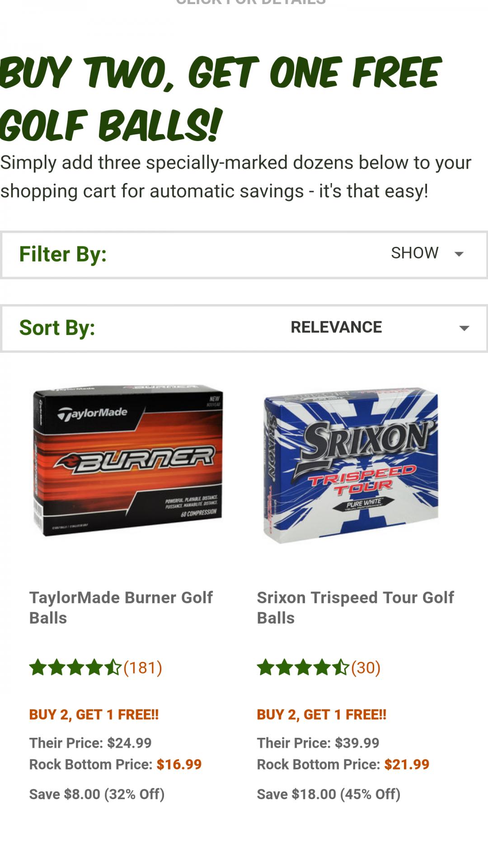
Task: Click the Buy Two Get One Free heading
Action: (x=220, y=99)
